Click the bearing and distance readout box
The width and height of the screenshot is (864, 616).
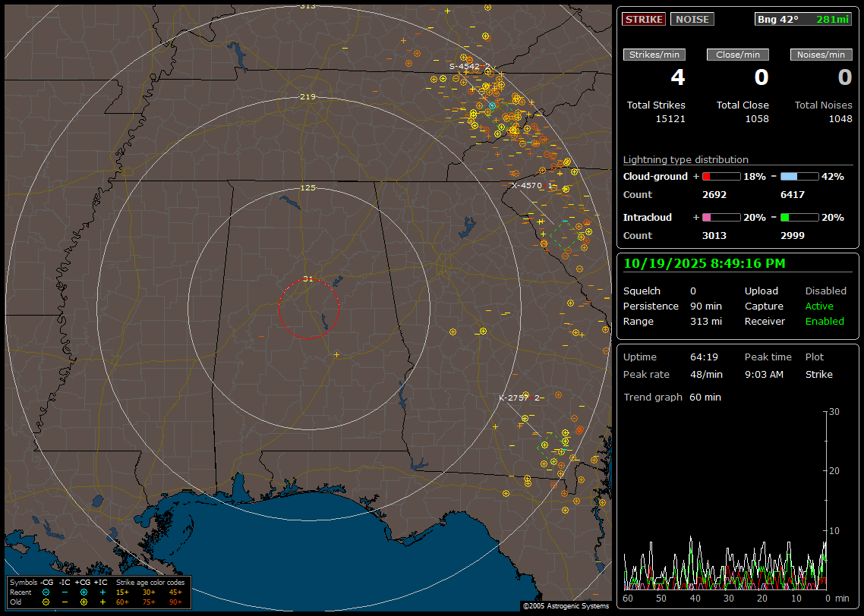tap(803, 19)
